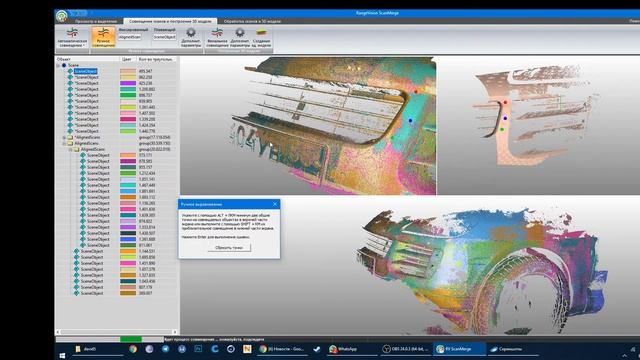640x360 pixels.
Task: Click the green marker on the beige floating scan
Action: tap(502, 130)
